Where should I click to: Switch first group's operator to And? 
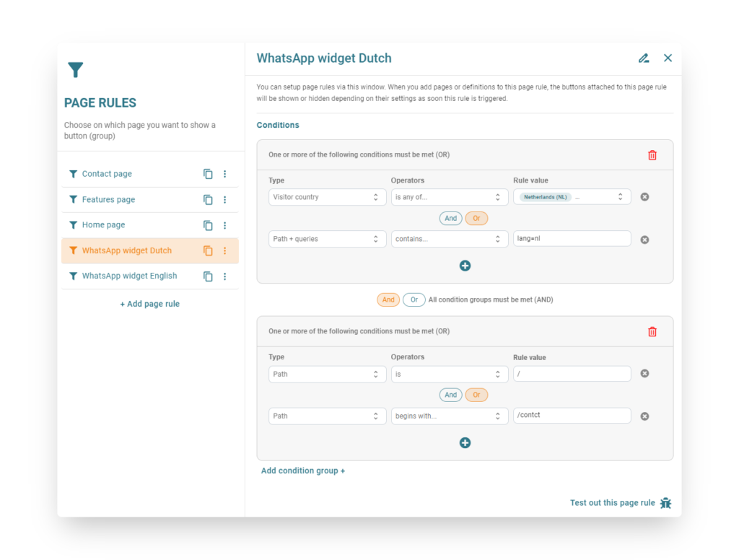[450, 218]
